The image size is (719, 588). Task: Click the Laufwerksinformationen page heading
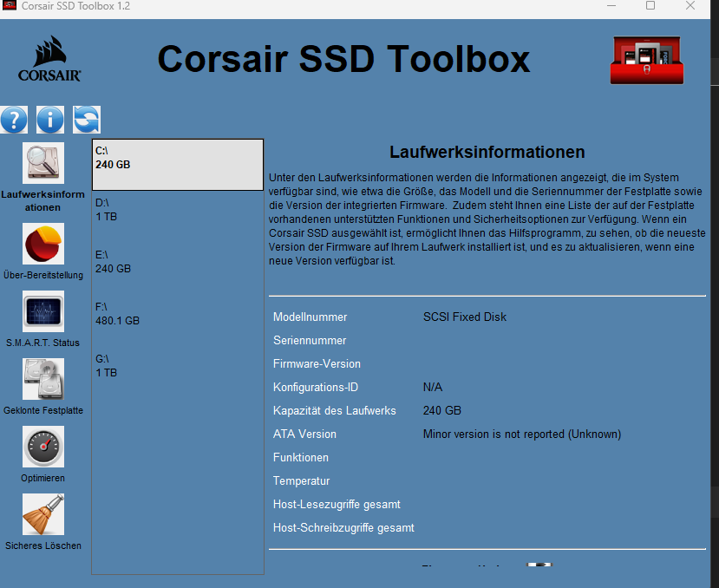coord(487,152)
